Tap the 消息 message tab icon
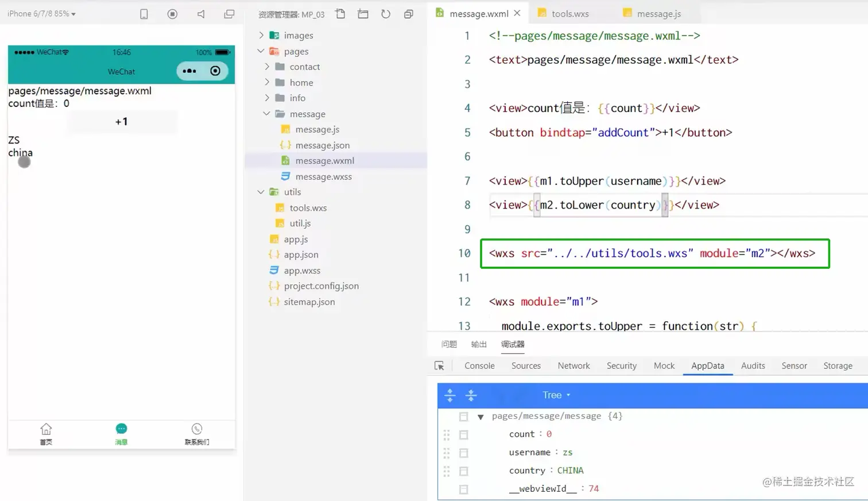Image resolution: width=868 pixels, height=501 pixels. pyautogui.click(x=121, y=429)
